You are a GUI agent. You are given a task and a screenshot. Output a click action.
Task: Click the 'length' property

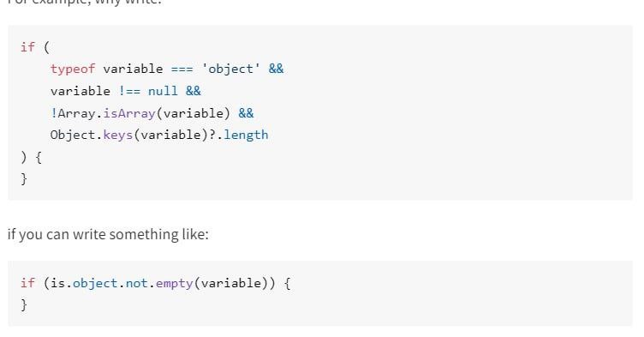pos(246,135)
